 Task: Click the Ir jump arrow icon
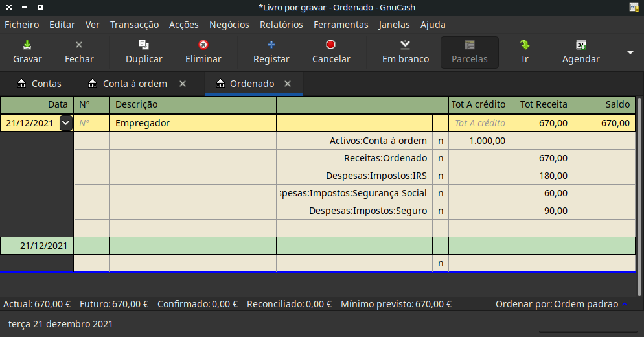tap(525, 45)
